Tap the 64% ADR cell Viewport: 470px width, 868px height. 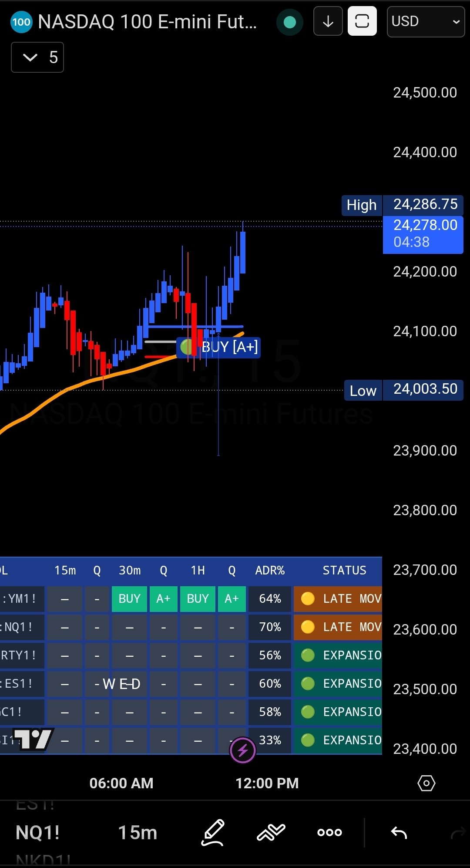point(270,599)
